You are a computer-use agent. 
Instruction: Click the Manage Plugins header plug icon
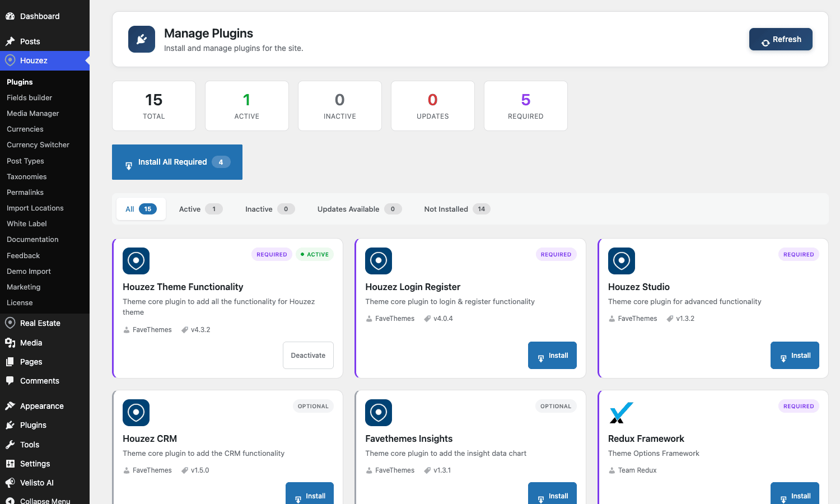(142, 39)
